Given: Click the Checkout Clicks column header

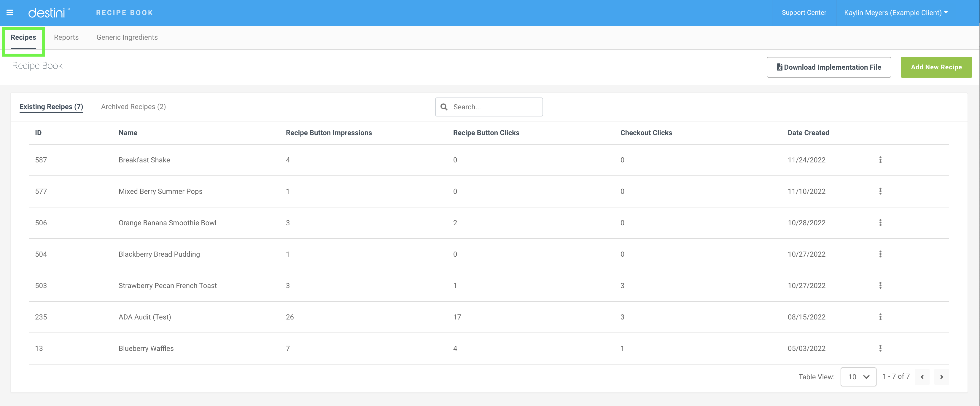Looking at the screenshot, I should [x=646, y=133].
